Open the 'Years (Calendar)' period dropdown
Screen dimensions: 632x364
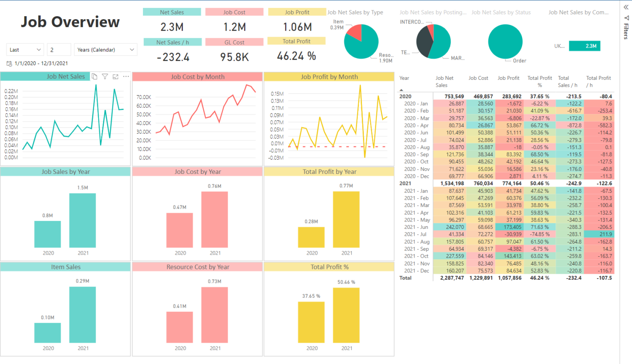click(x=105, y=50)
